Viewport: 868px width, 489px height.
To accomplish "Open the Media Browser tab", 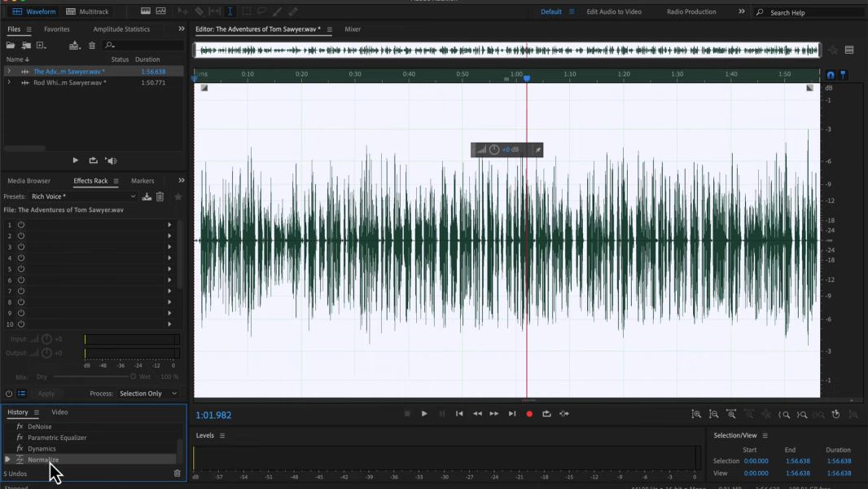I will [x=28, y=181].
